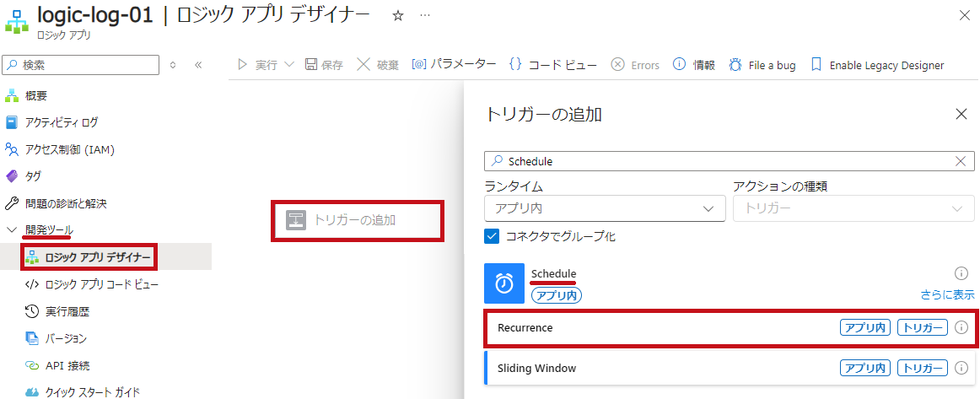
Task: Click the sidebar up-down sort arrows icon
Action: (x=173, y=64)
